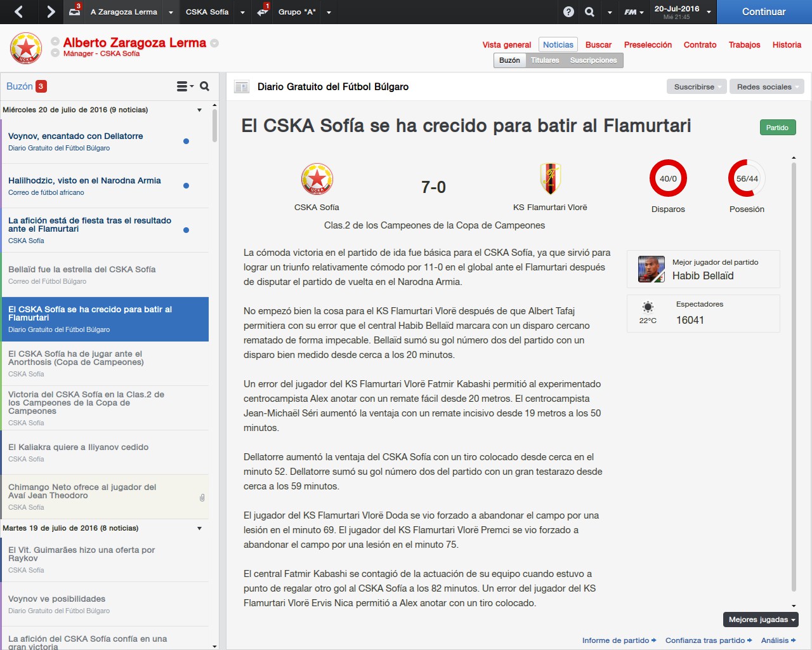Open the FM logo menu
The image size is (812, 650).
[634, 11]
